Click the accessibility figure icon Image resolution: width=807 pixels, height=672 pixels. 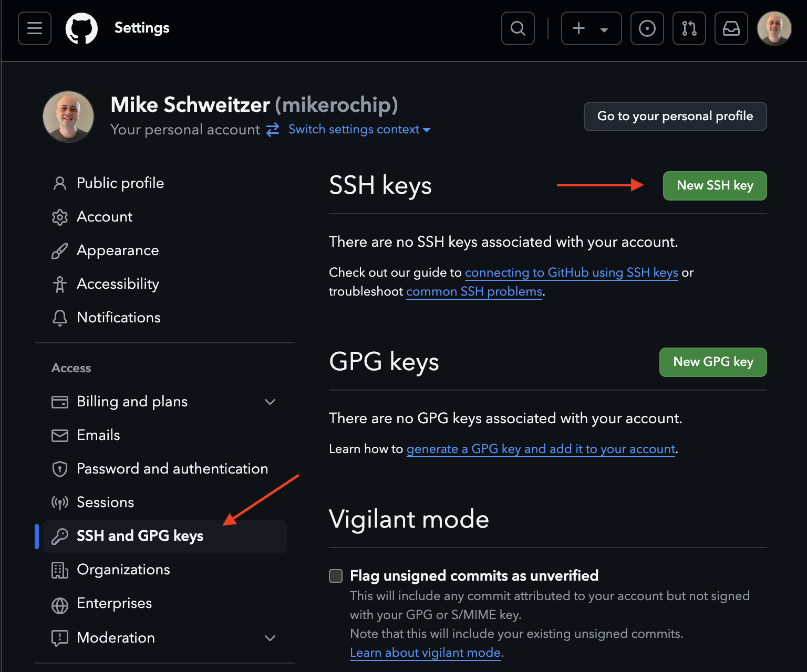pos(60,285)
